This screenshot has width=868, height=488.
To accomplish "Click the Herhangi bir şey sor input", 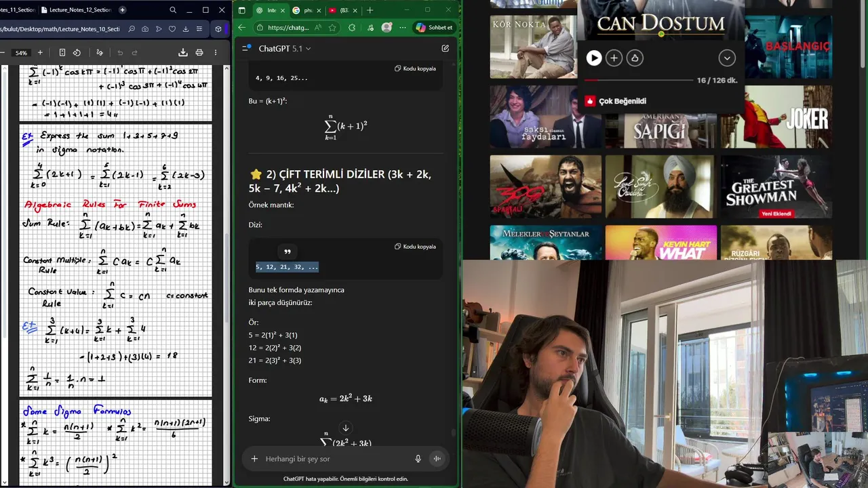I will (336, 459).
